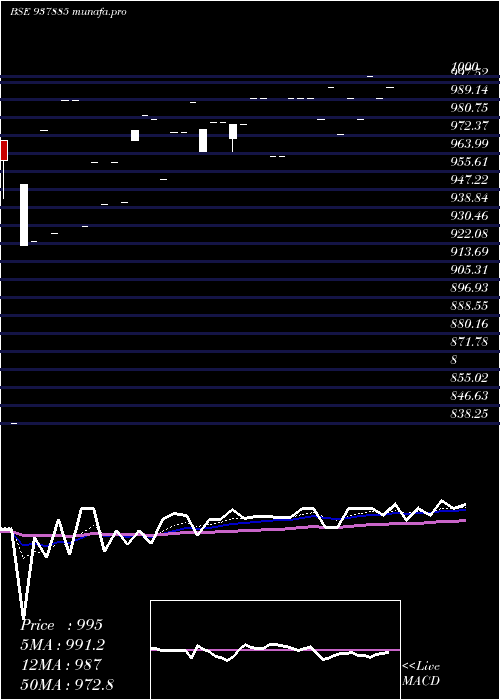500x700 pixels.
Task: Click the 989.14 price axis label
Action: coord(469,90)
